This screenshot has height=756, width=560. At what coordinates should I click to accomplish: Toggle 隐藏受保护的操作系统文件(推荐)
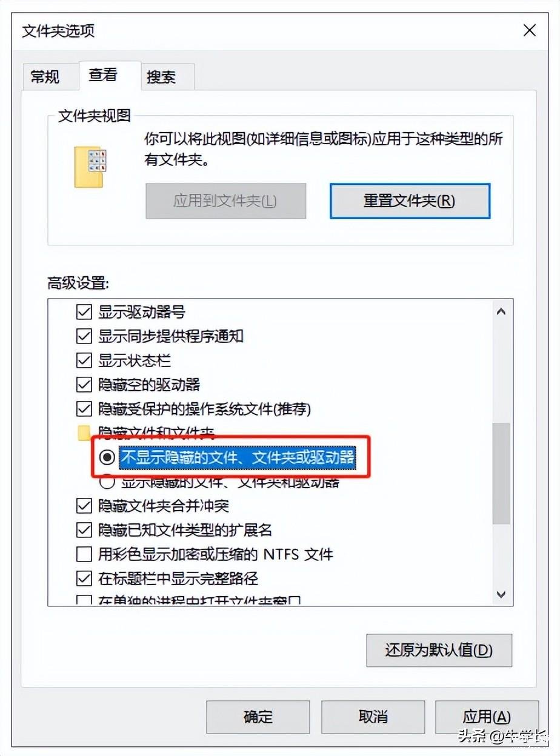(84, 409)
